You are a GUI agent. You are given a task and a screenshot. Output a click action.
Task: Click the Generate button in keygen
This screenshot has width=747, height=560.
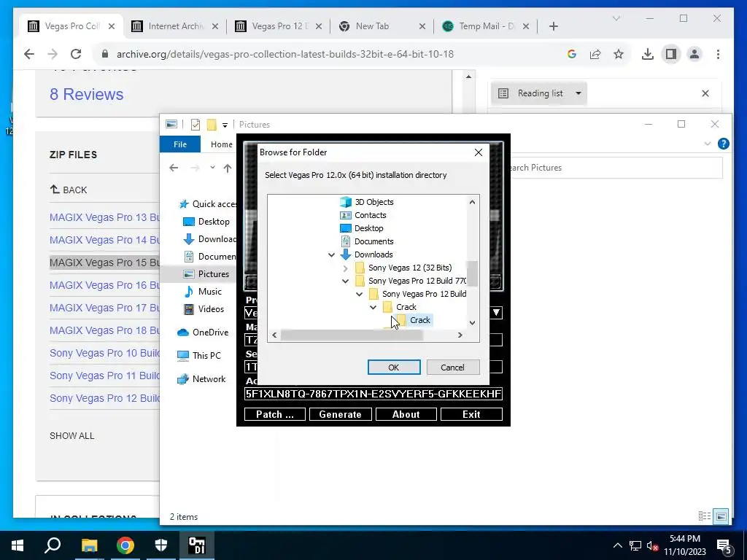click(340, 414)
